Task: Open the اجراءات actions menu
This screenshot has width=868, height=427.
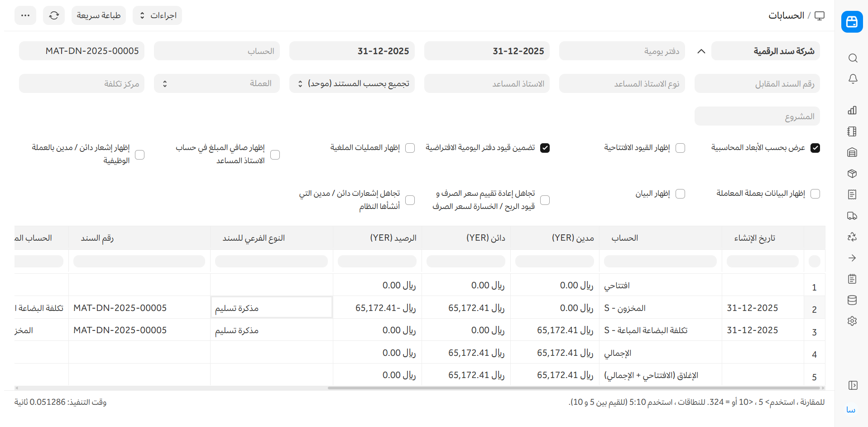Action: [157, 15]
